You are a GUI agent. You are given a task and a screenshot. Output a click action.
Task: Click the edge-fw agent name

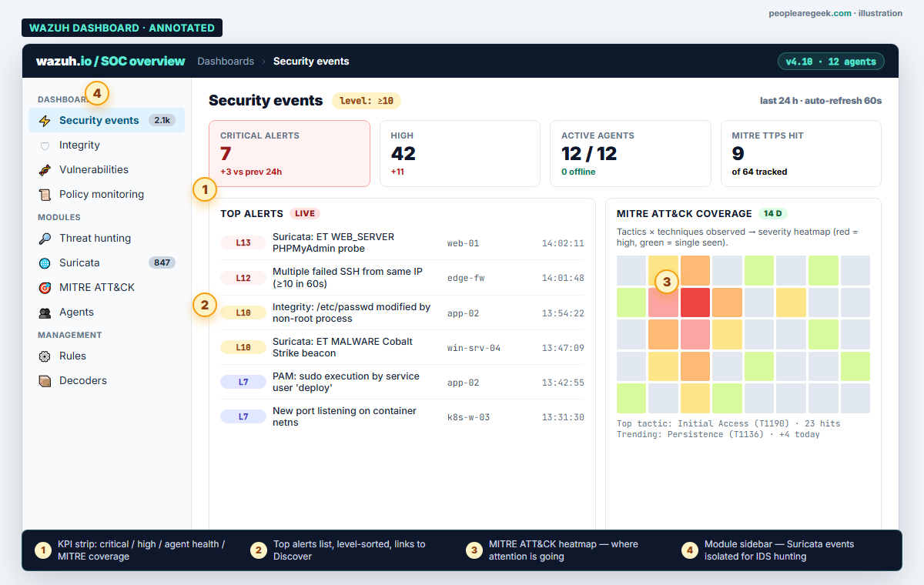pos(466,278)
